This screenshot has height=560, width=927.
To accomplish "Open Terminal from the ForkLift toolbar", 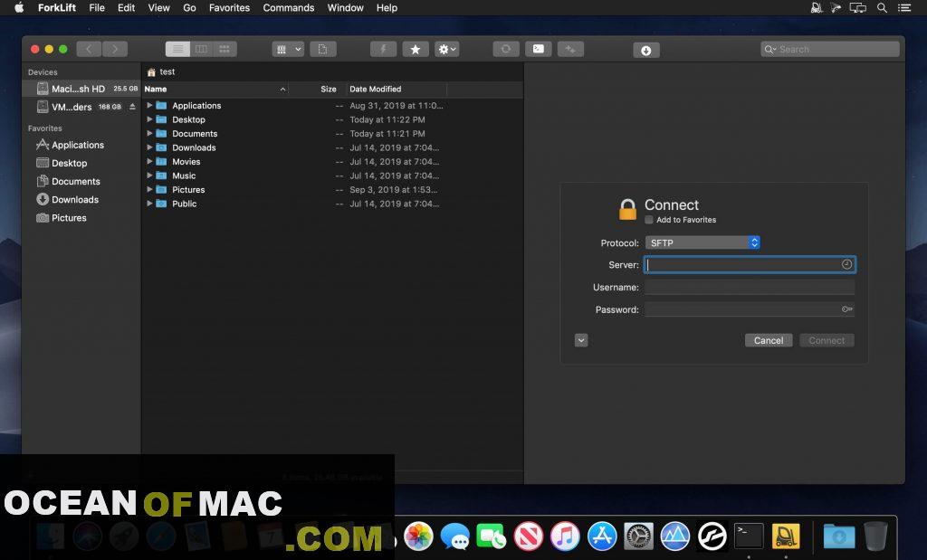I will [539, 49].
